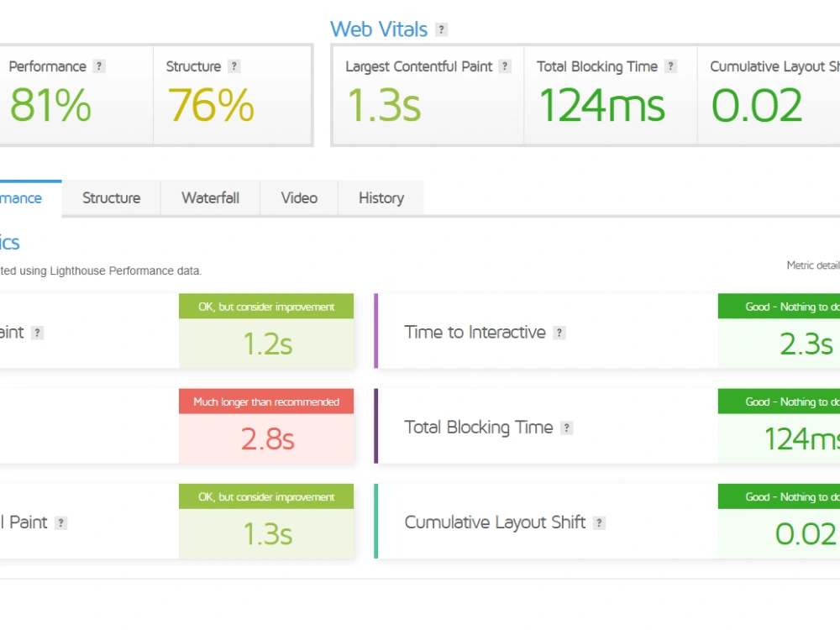The width and height of the screenshot is (840, 630).
Task: Switch to the Structure tab
Action: click(x=112, y=198)
